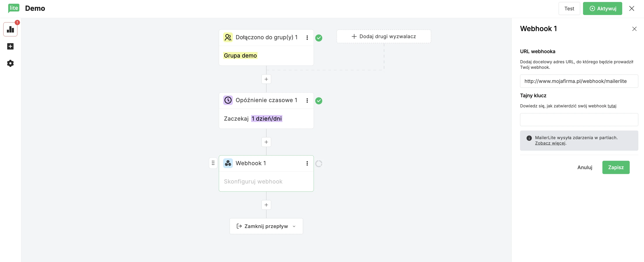This screenshot has width=644, height=262.
Task: Click the clock icon on the delay step
Action: [228, 100]
